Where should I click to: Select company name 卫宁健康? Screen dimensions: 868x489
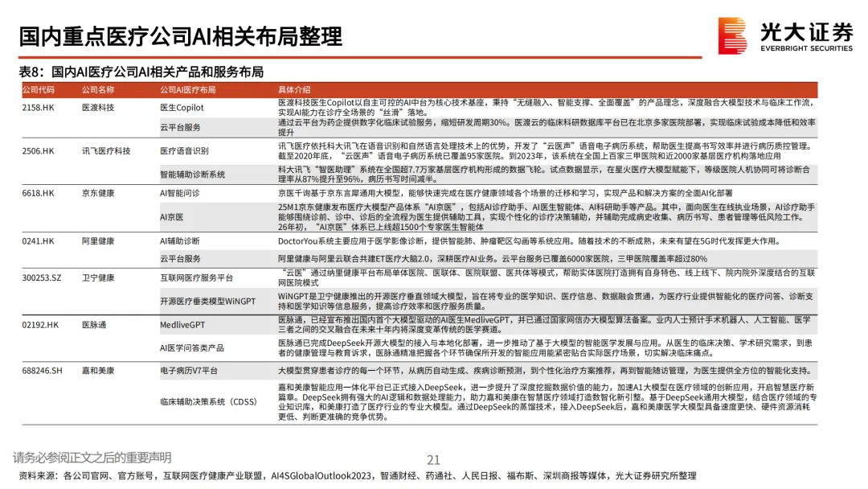[98, 278]
